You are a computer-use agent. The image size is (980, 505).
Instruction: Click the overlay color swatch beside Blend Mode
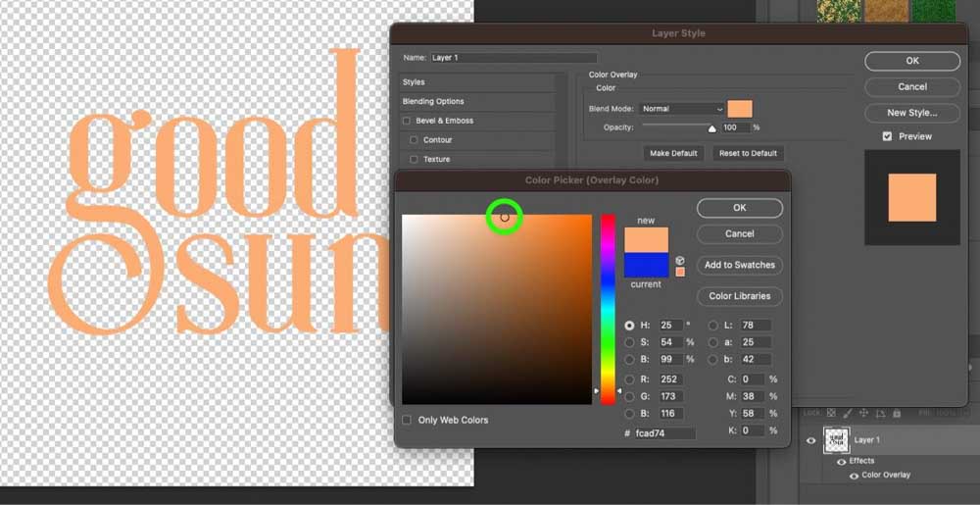(740, 109)
